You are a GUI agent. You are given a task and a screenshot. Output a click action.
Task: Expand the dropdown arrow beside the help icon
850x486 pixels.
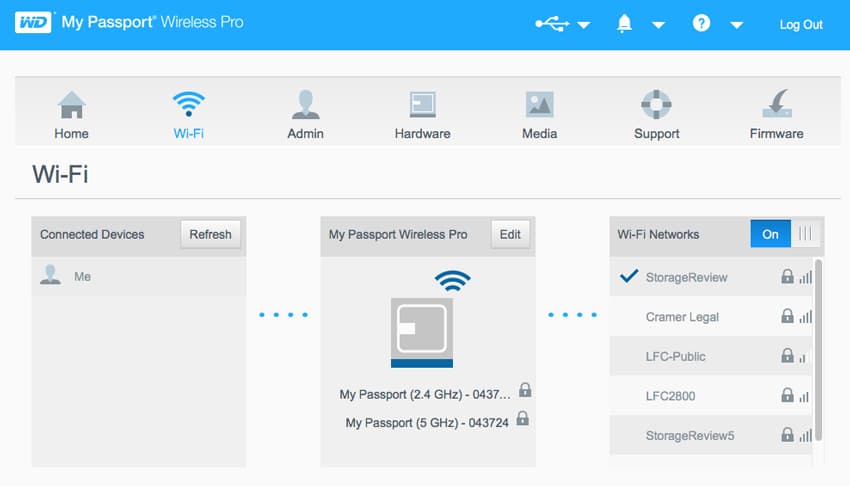[736, 25]
